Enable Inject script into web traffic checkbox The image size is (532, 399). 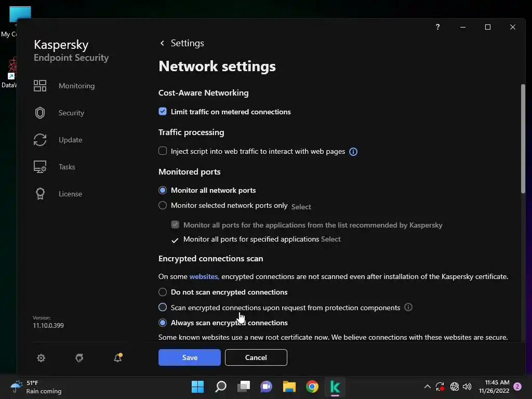163,151
